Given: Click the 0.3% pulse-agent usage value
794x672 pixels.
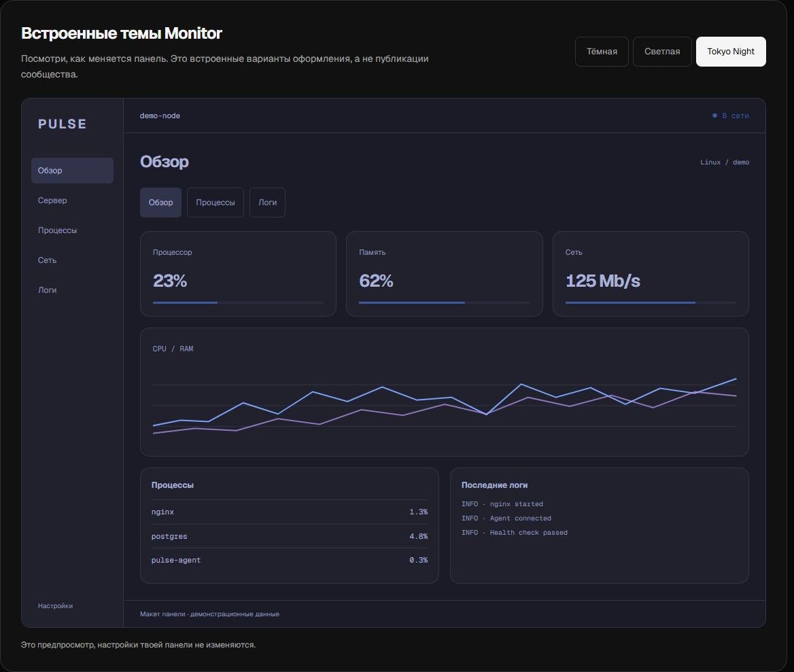Looking at the screenshot, I should click(x=418, y=560).
